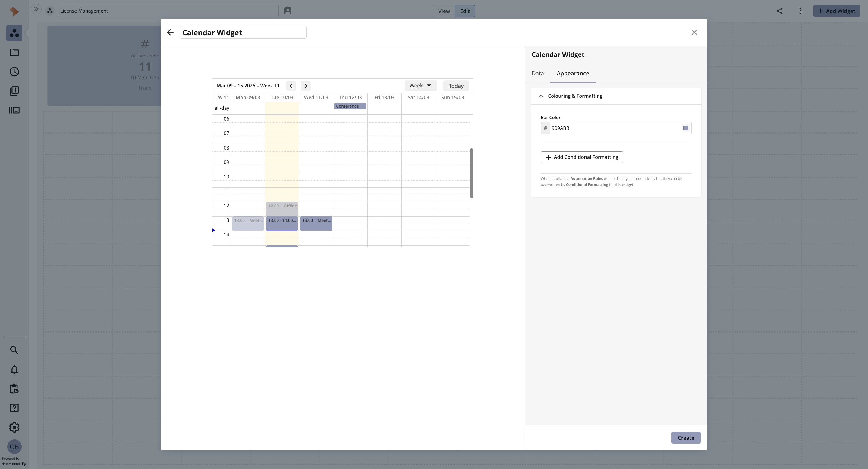This screenshot has width=868, height=469.
Task: Open the help question mark icon
Action: click(14, 408)
